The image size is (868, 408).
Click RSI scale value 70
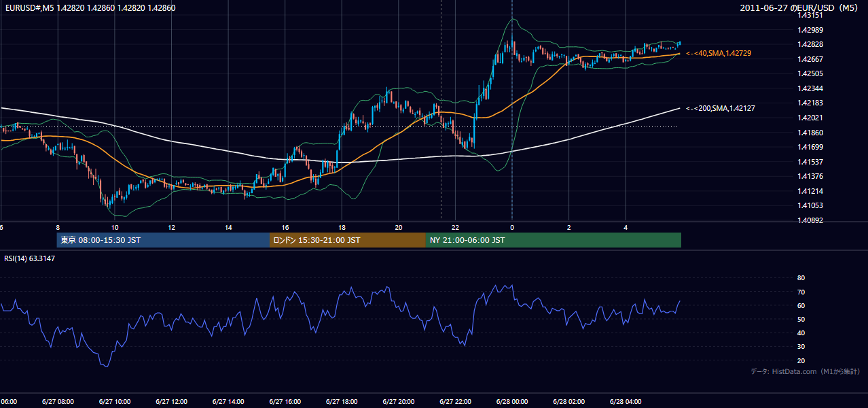pos(801,292)
